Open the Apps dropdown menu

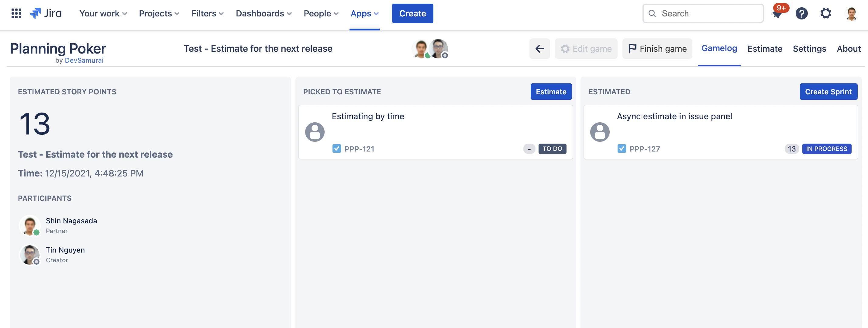pyautogui.click(x=365, y=13)
